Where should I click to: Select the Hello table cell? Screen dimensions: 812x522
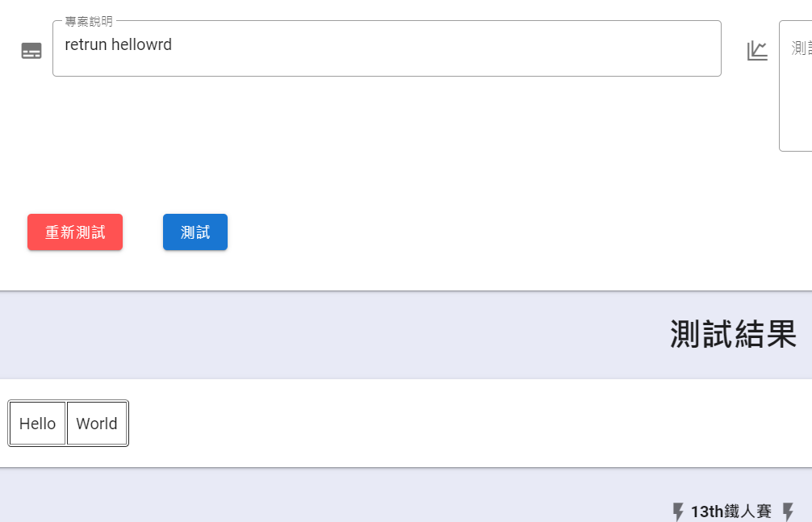(x=37, y=423)
